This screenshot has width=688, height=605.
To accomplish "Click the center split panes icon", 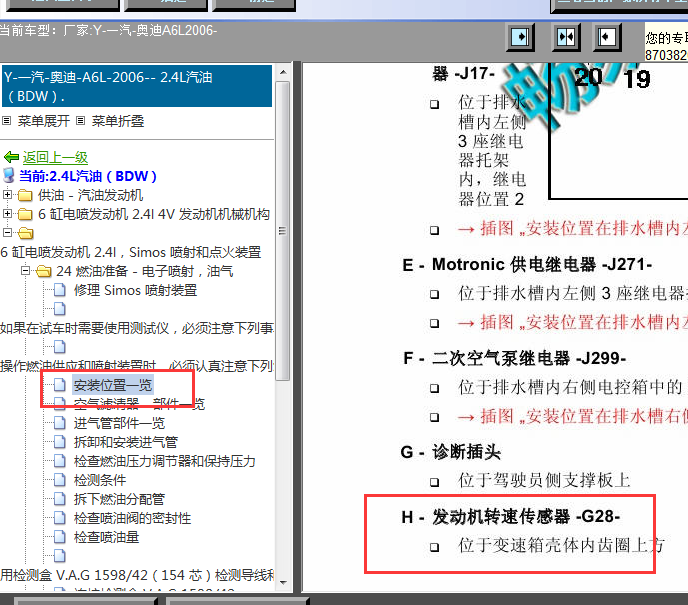I will pos(566,37).
